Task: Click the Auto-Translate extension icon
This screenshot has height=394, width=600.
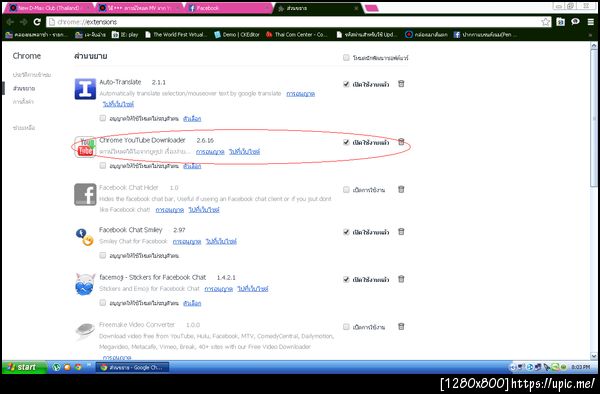Action: click(85, 89)
